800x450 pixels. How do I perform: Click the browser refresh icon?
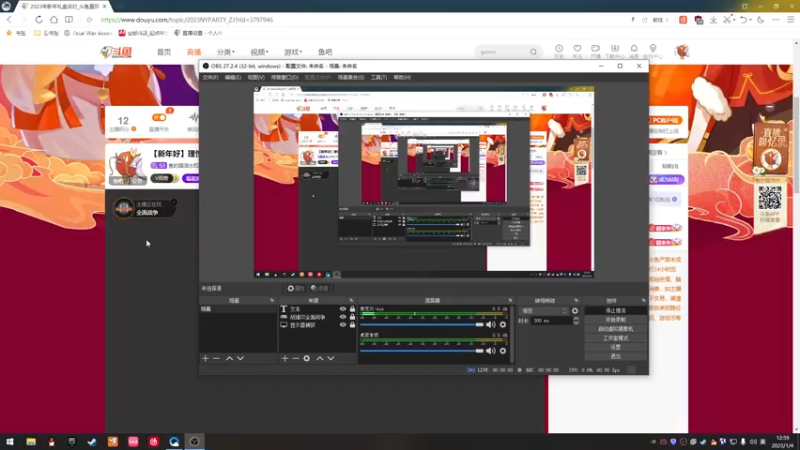39,20
